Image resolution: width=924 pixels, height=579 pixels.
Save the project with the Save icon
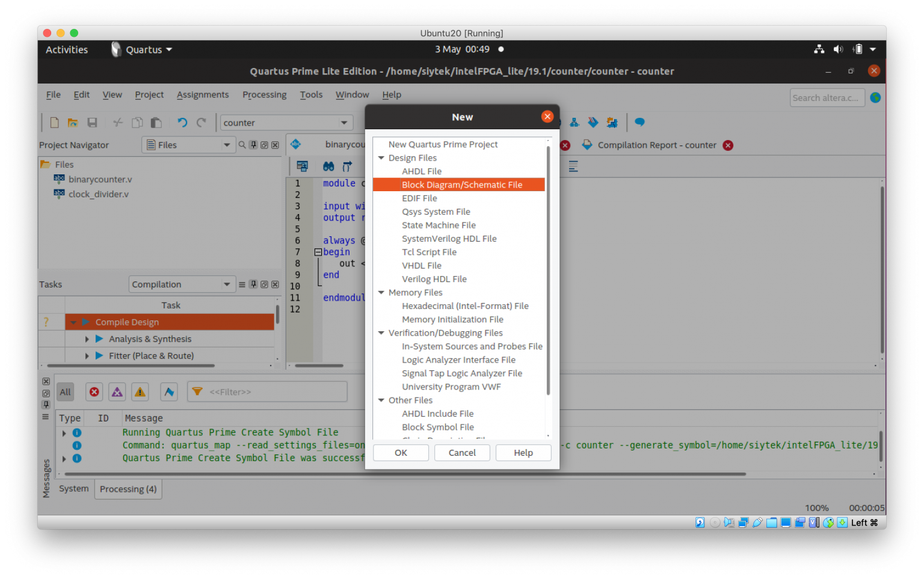(x=92, y=122)
